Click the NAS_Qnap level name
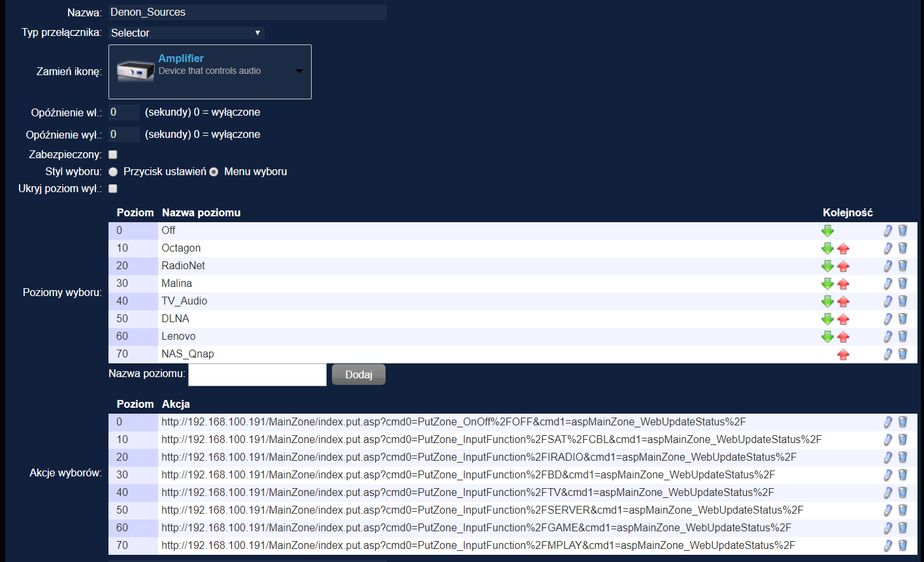The image size is (924, 562). click(x=188, y=354)
